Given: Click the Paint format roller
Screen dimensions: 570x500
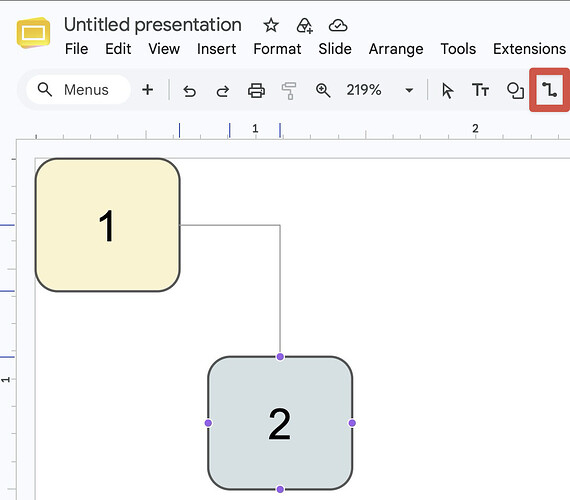Looking at the screenshot, I should coord(289,91).
